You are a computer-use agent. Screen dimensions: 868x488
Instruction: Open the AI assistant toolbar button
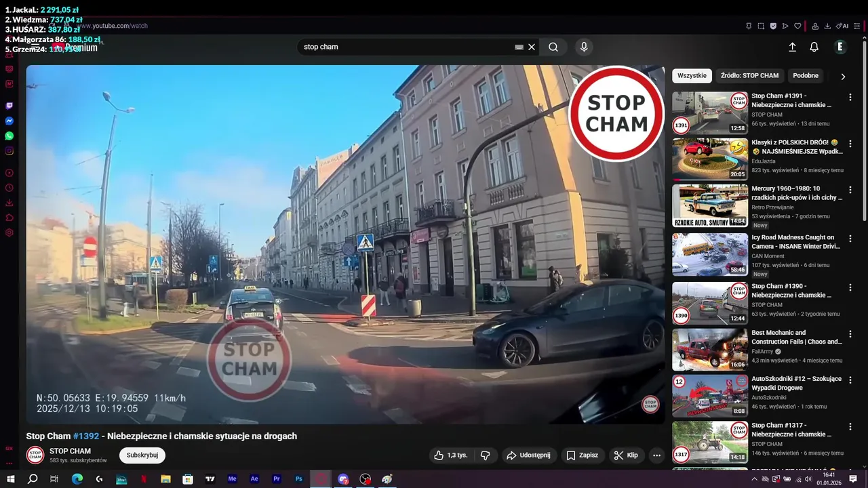(x=842, y=26)
